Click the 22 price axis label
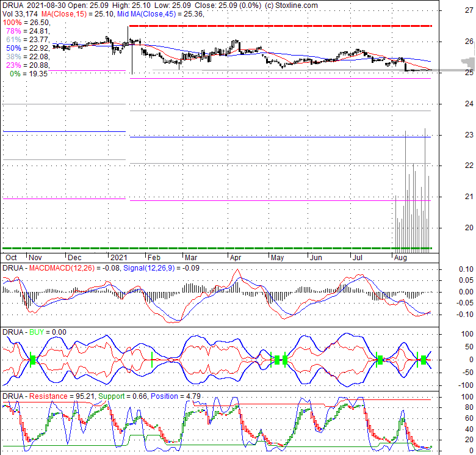The image size is (476, 455). pyautogui.click(x=469, y=166)
